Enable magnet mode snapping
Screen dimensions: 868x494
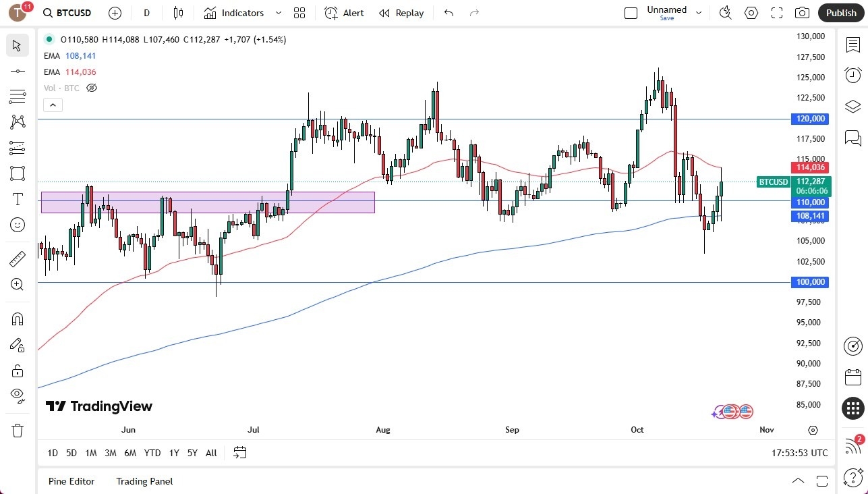[x=18, y=319]
